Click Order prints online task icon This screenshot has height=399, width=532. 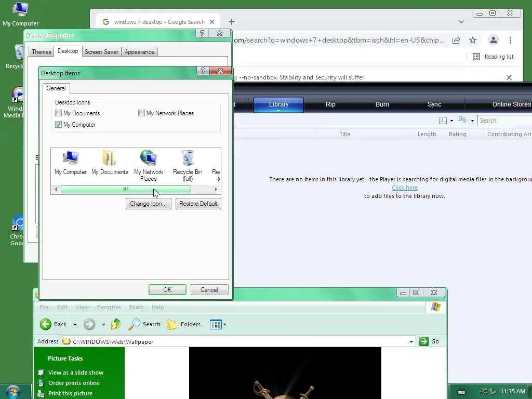(41, 383)
